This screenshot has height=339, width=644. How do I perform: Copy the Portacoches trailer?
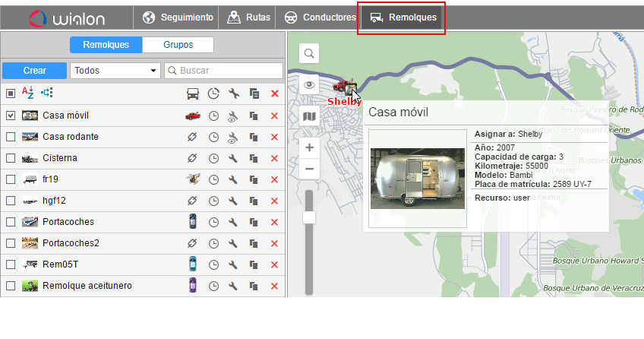click(x=254, y=222)
